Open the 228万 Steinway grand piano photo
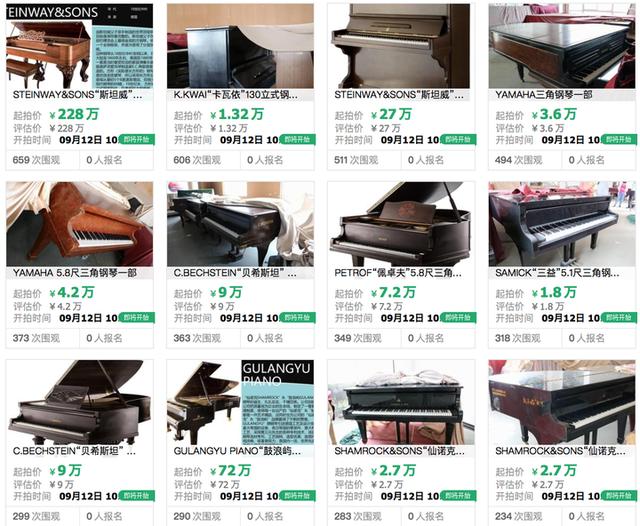640x526 pixels. (x=80, y=46)
